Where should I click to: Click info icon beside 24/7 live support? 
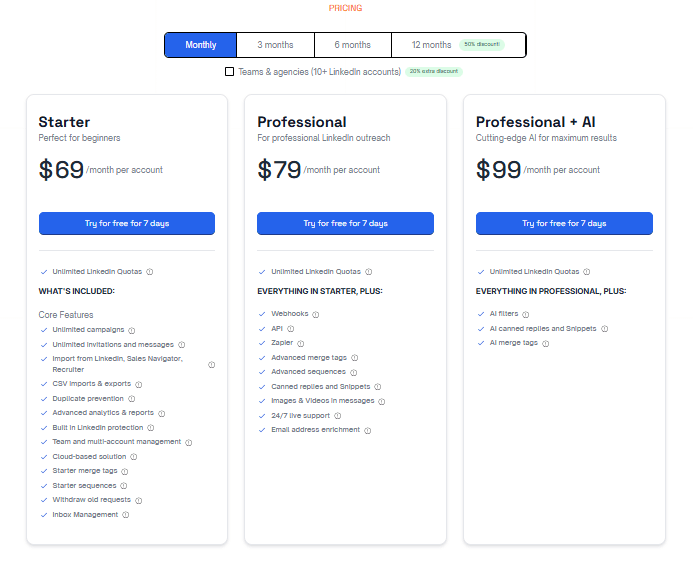click(x=338, y=415)
